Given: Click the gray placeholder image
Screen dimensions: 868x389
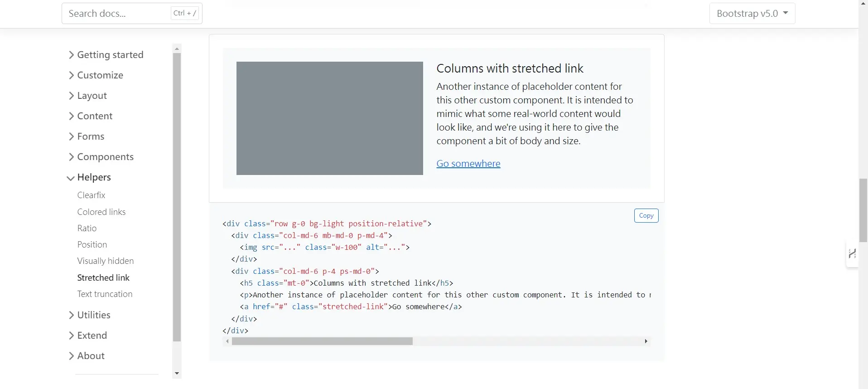Looking at the screenshot, I should pyautogui.click(x=329, y=118).
